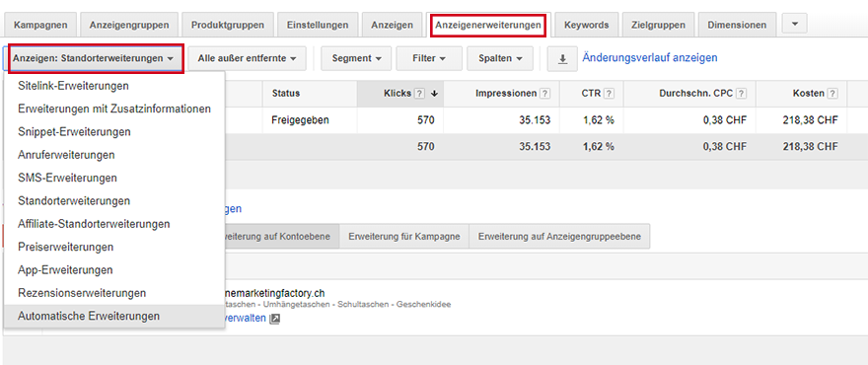Pick Standorterweiterungen from the dropdown list
The width and height of the screenshot is (868, 365).
(x=114, y=200)
